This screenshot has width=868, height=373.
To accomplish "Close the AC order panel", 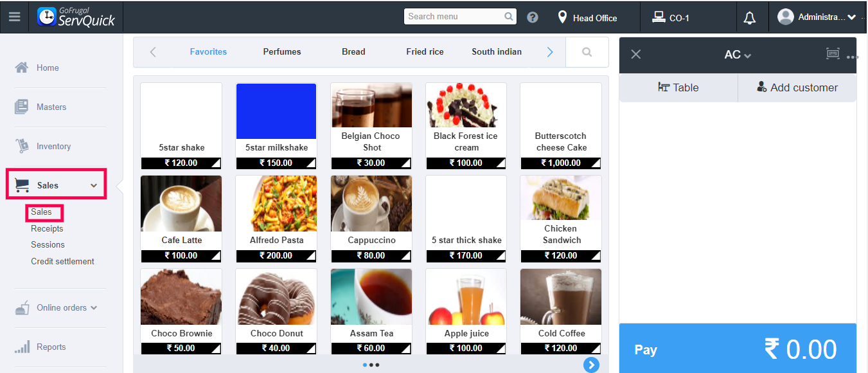I will click(636, 55).
